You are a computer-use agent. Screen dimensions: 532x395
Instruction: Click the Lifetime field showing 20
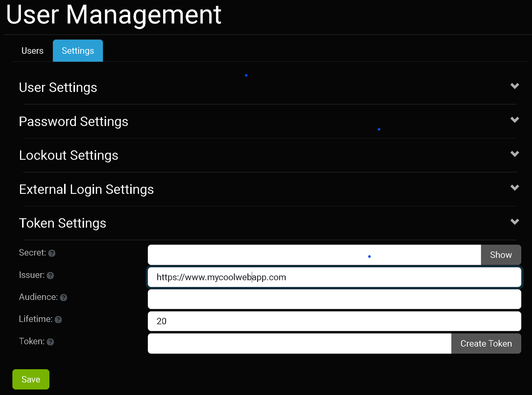point(334,321)
